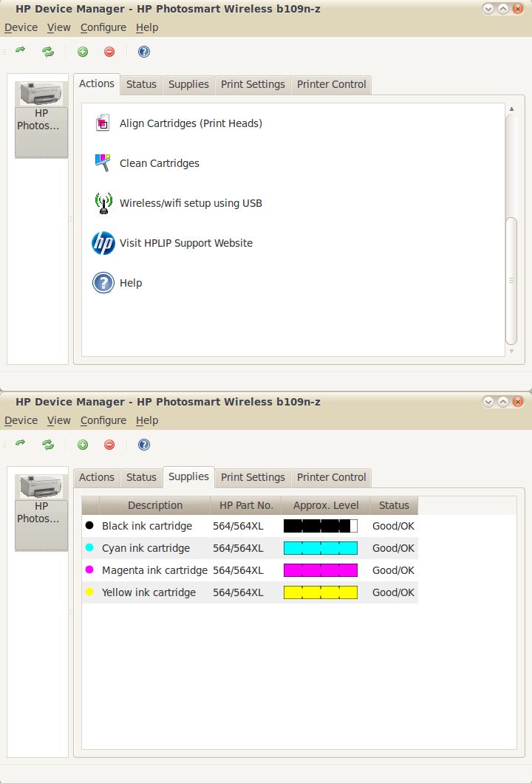Click Help action label in actions list
Screen dimensions: 532x783
(x=131, y=283)
